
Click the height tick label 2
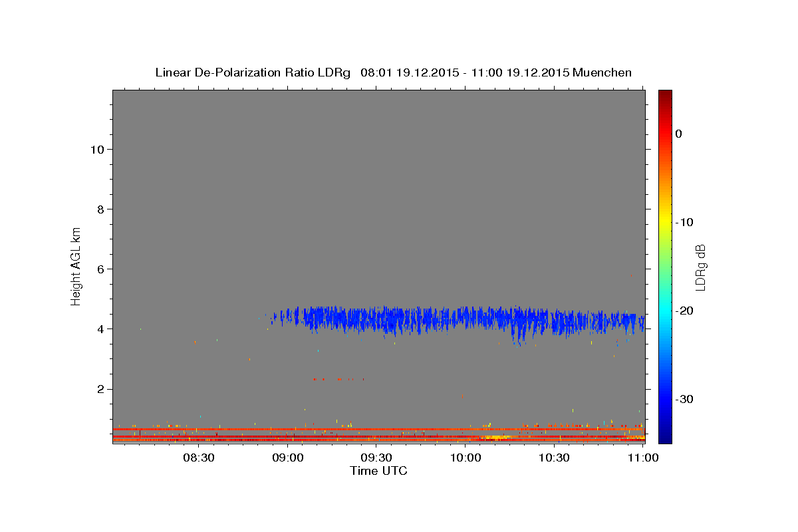pyautogui.click(x=100, y=389)
